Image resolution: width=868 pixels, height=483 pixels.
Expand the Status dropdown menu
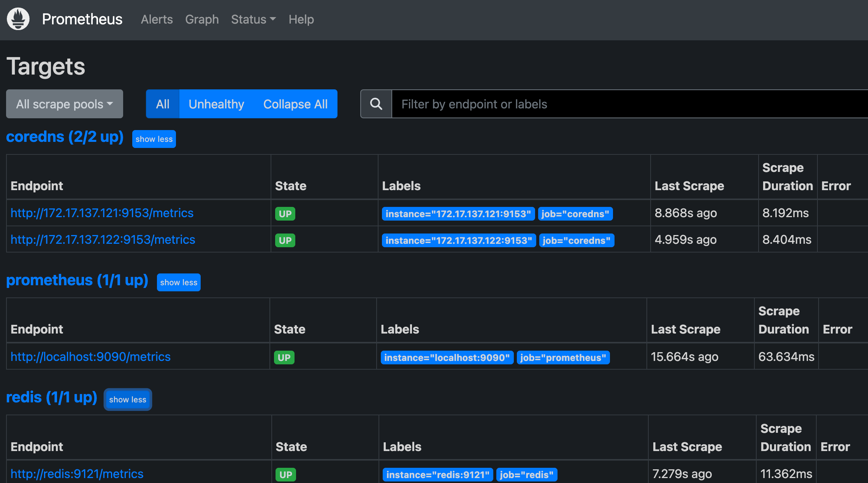tap(253, 19)
